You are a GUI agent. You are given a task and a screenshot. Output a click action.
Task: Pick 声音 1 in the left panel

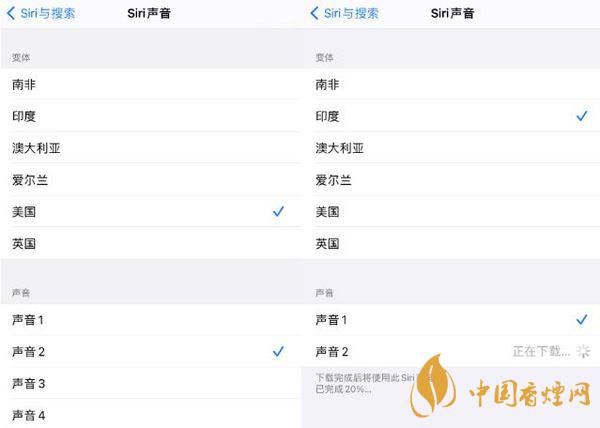pyautogui.click(x=28, y=320)
